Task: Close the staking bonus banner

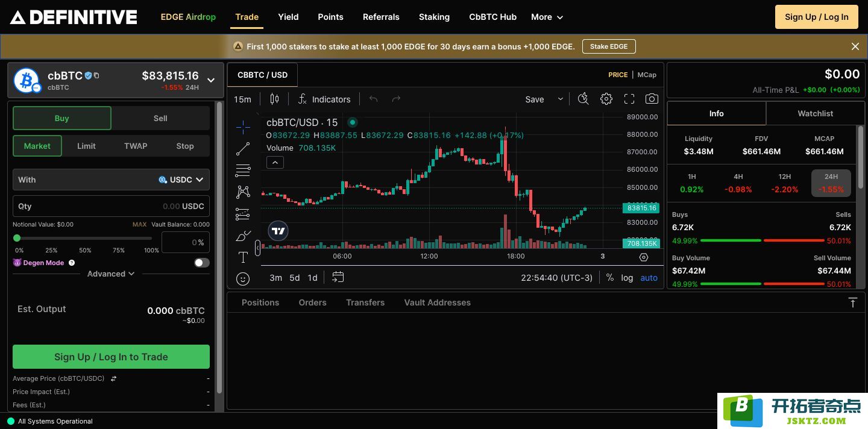Action: coord(855,46)
